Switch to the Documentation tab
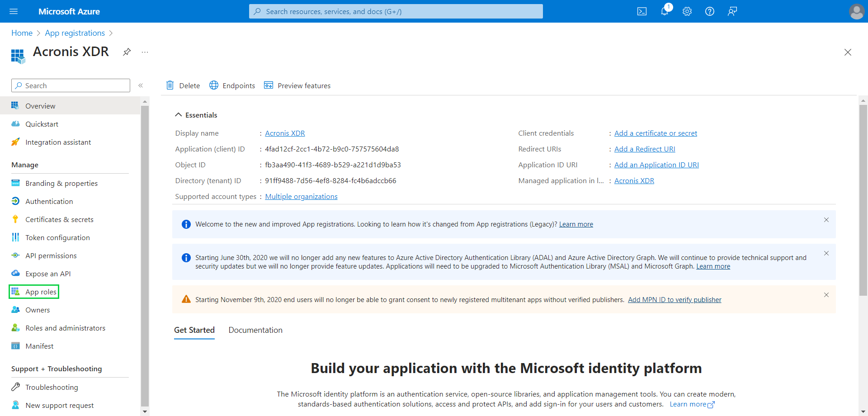The height and width of the screenshot is (416, 868). pos(255,330)
